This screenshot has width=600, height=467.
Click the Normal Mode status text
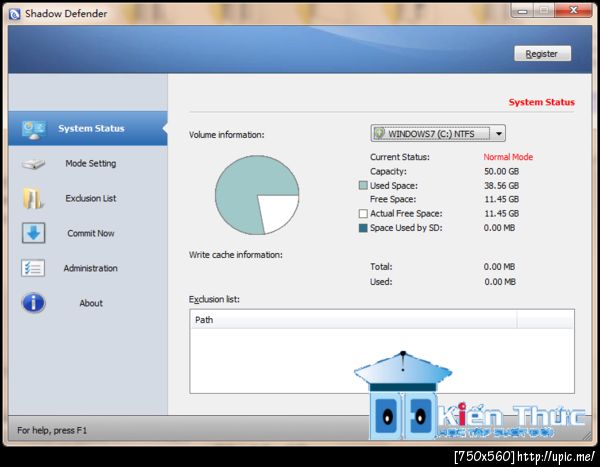point(508,157)
